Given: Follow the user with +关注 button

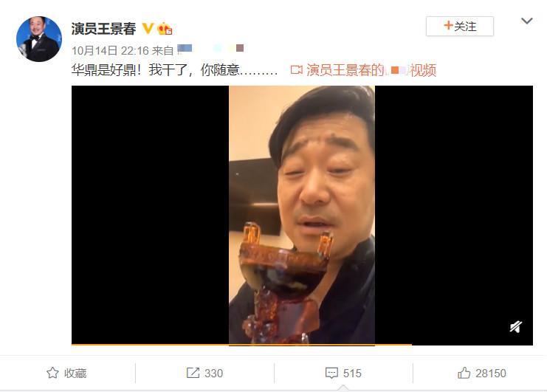Looking at the screenshot, I should 459,26.
